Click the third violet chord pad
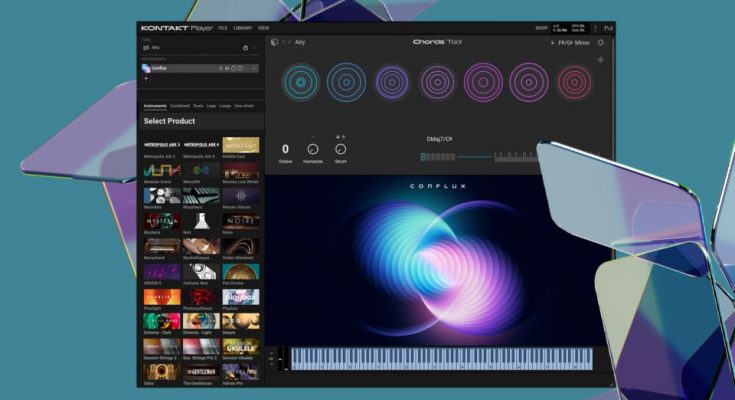The image size is (735, 400). 391,83
